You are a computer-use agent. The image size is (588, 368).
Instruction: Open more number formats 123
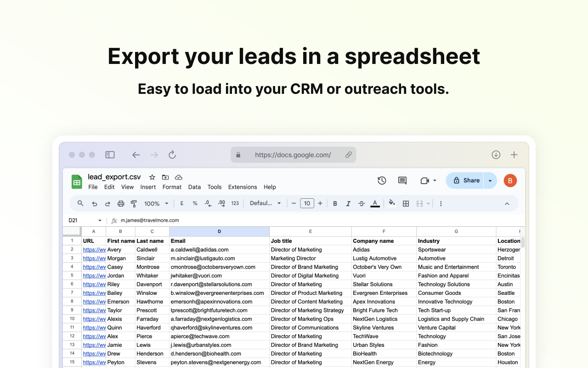point(235,203)
